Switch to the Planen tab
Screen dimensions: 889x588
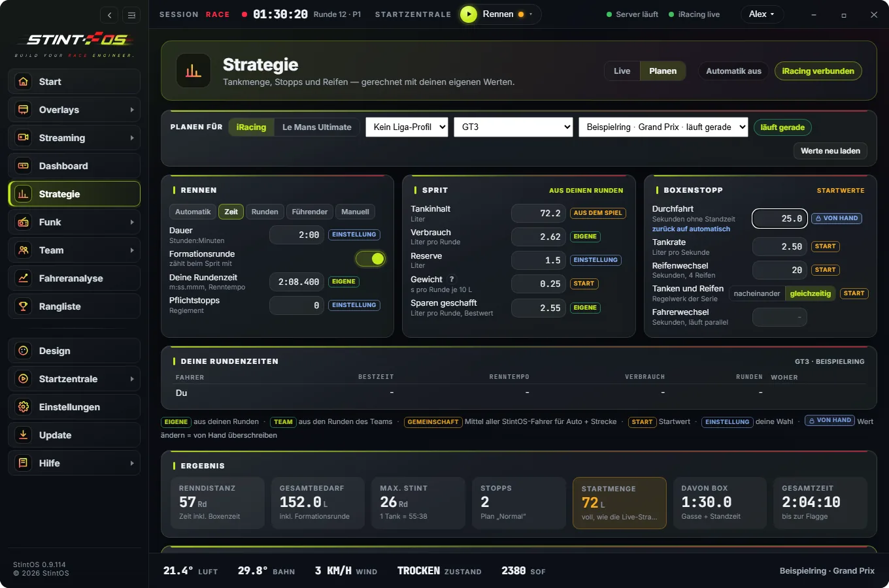click(663, 71)
